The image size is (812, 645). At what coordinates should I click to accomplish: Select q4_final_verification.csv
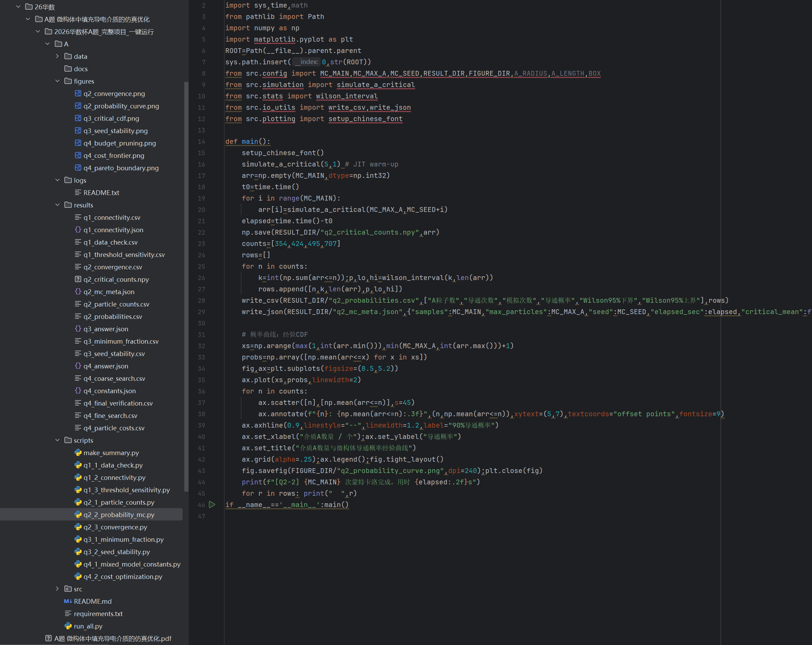tap(118, 403)
